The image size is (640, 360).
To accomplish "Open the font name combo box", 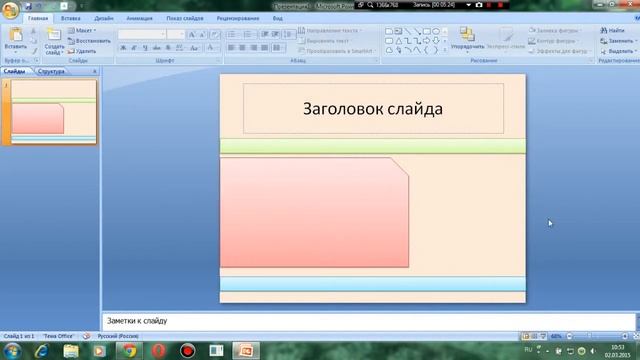I will pyautogui.click(x=142, y=34).
